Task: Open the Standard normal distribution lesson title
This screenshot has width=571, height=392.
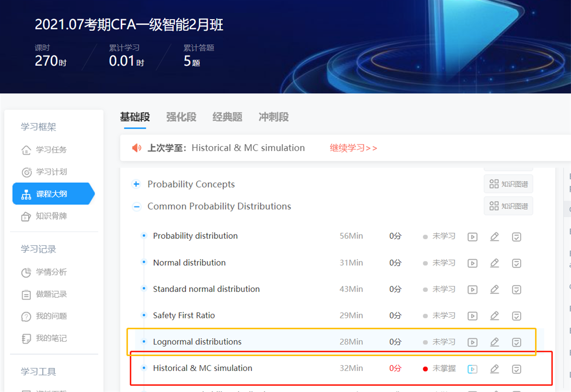Action: [x=206, y=289]
